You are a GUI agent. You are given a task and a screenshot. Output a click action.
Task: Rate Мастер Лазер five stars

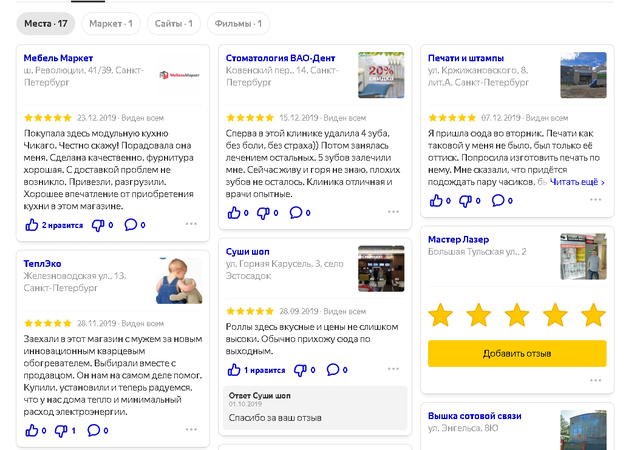593,315
